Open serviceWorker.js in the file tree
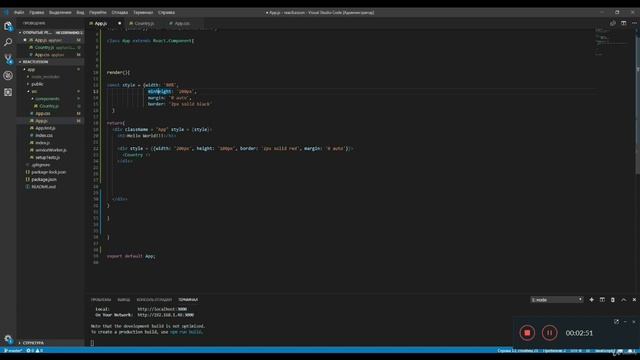 click(x=50, y=150)
